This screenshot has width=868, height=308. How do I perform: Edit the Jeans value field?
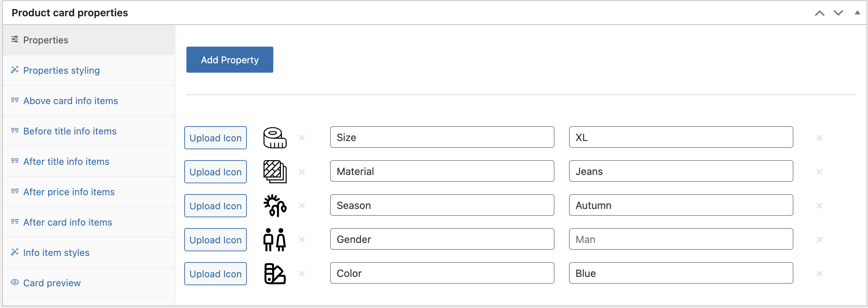(x=681, y=171)
